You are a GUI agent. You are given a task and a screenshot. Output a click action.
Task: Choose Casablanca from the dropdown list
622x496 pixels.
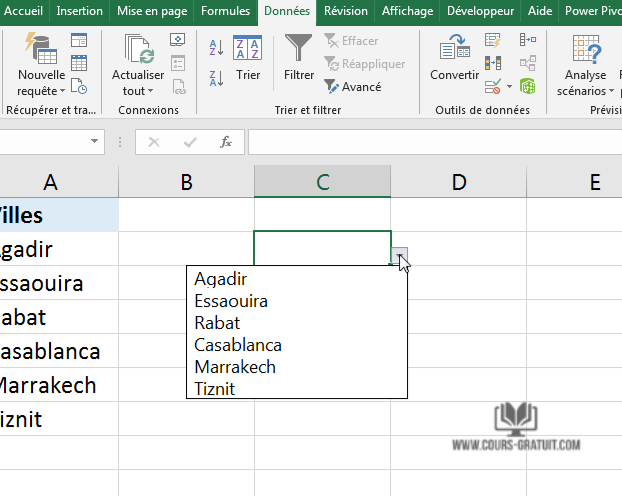238,345
